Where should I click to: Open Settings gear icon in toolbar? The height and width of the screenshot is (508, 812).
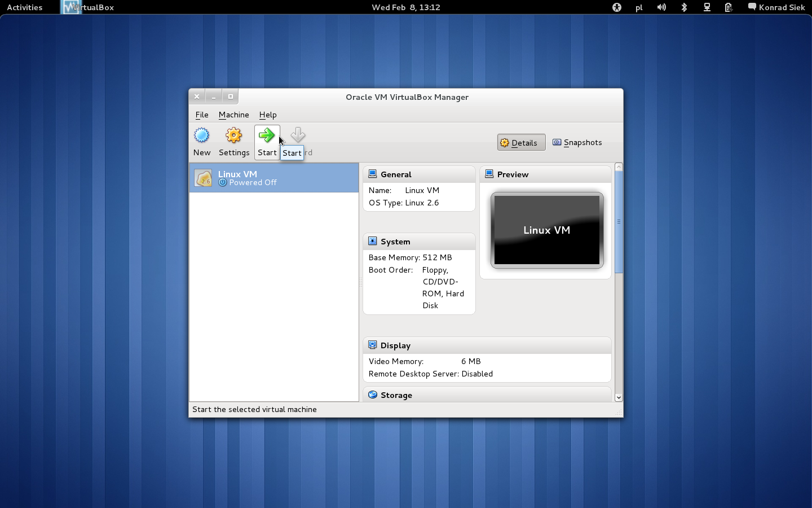(x=234, y=135)
